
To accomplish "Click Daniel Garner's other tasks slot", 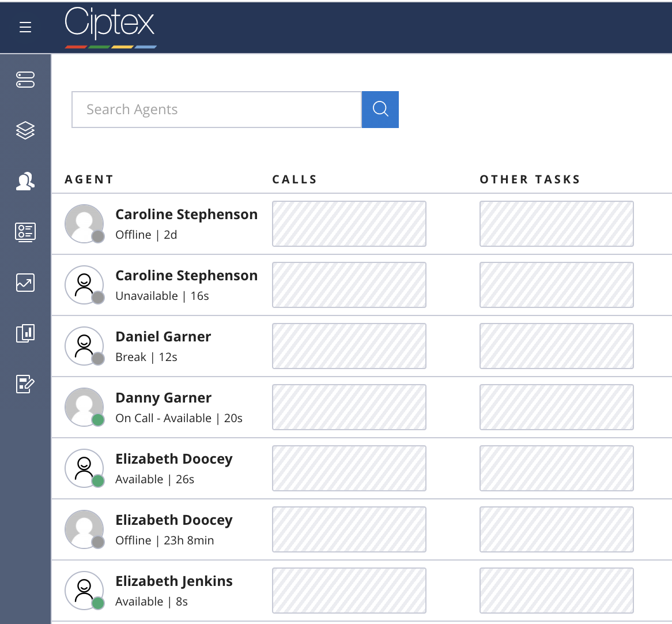I will 557,346.
